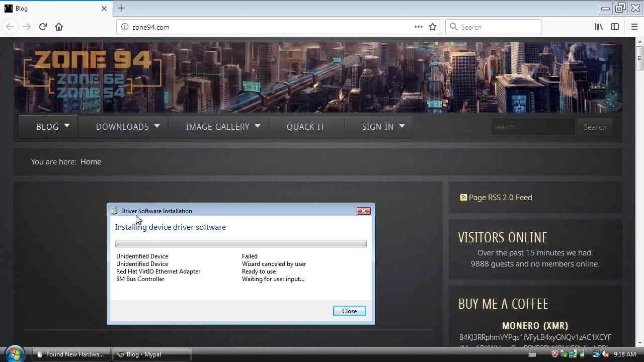This screenshot has height=362, width=644.
Task: Click the Wizard canceled by user status
Action: pos(274,263)
